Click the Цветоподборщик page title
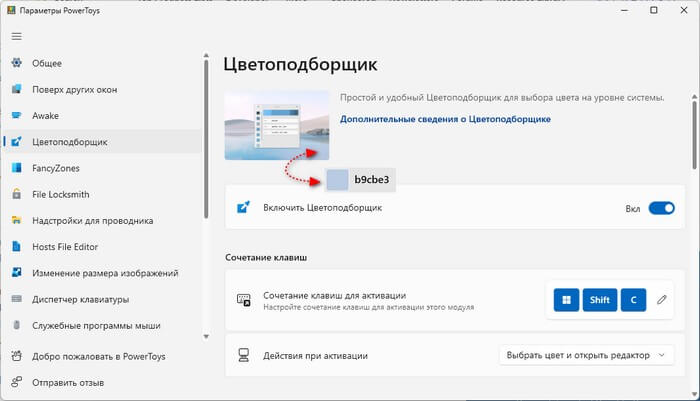700x401 pixels. (300, 65)
